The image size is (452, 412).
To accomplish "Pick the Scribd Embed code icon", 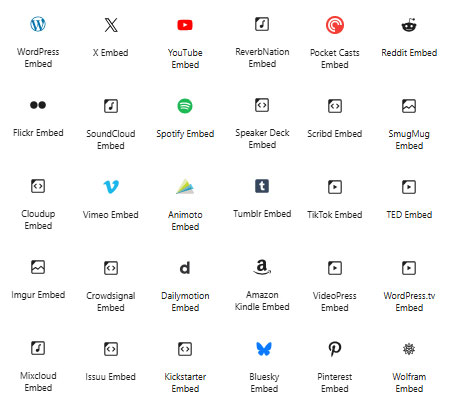I will pyautogui.click(x=335, y=106).
